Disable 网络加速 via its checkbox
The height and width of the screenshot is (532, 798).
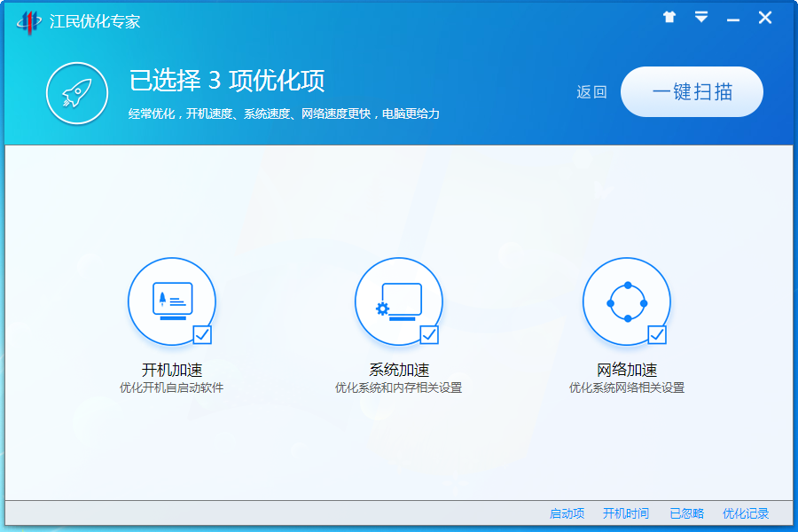657,335
